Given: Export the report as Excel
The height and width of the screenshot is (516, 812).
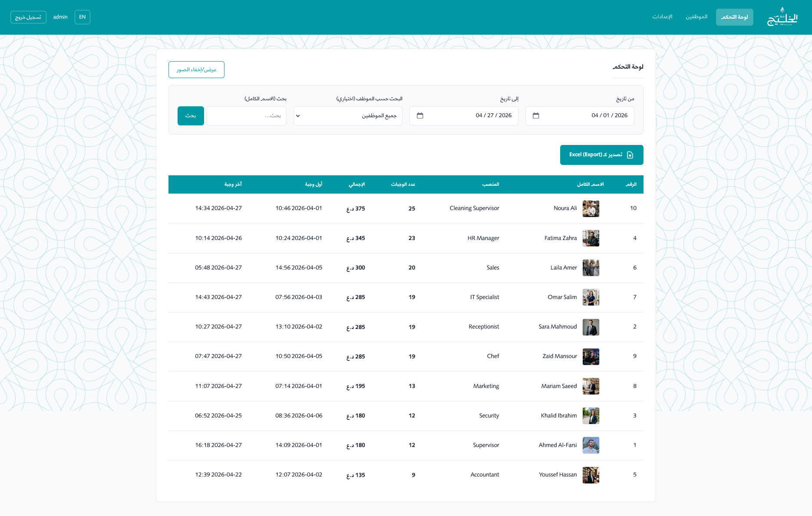Looking at the screenshot, I should [x=601, y=154].
